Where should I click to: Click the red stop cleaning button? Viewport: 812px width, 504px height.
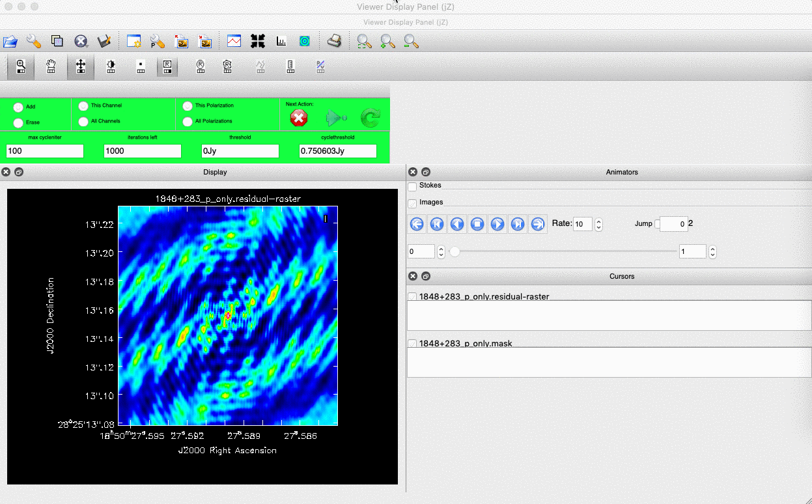click(x=299, y=118)
